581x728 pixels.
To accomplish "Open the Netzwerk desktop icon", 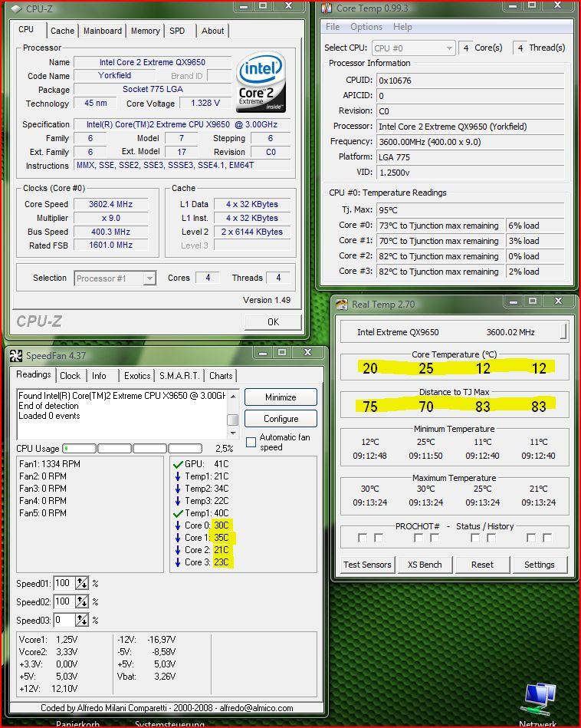I will pos(538,699).
